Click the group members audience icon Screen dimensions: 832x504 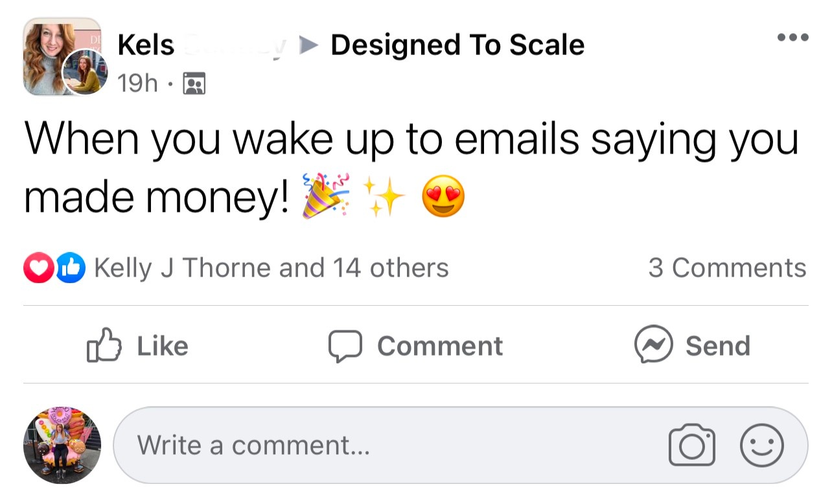pos(194,84)
